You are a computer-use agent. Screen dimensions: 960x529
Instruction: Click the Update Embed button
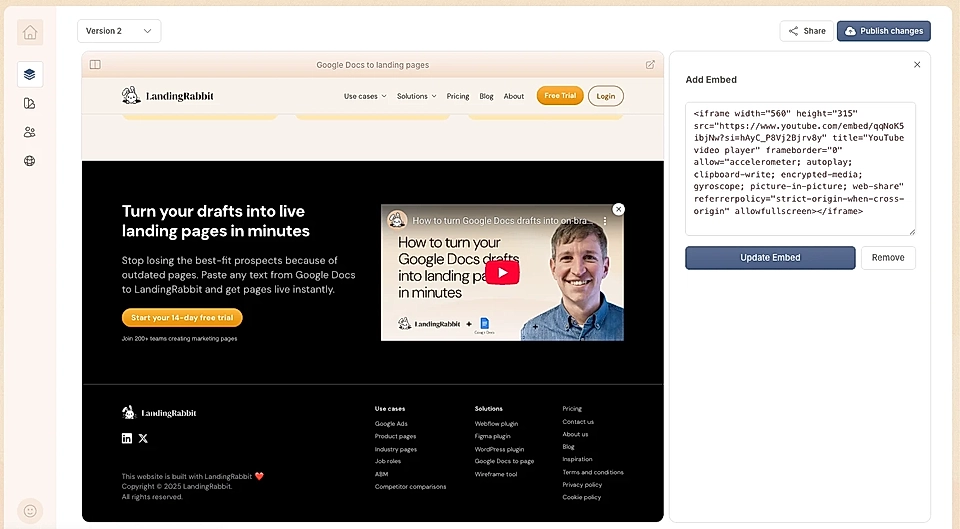tap(770, 258)
